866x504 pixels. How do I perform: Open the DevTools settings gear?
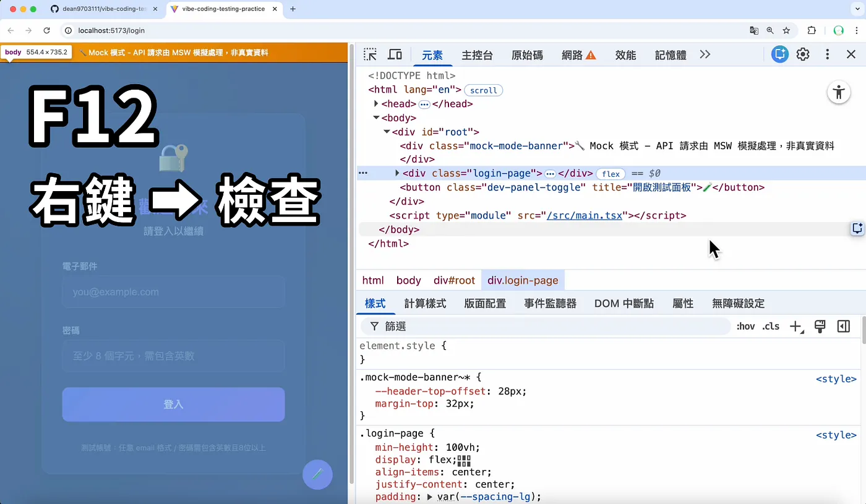pyautogui.click(x=803, y=54)
